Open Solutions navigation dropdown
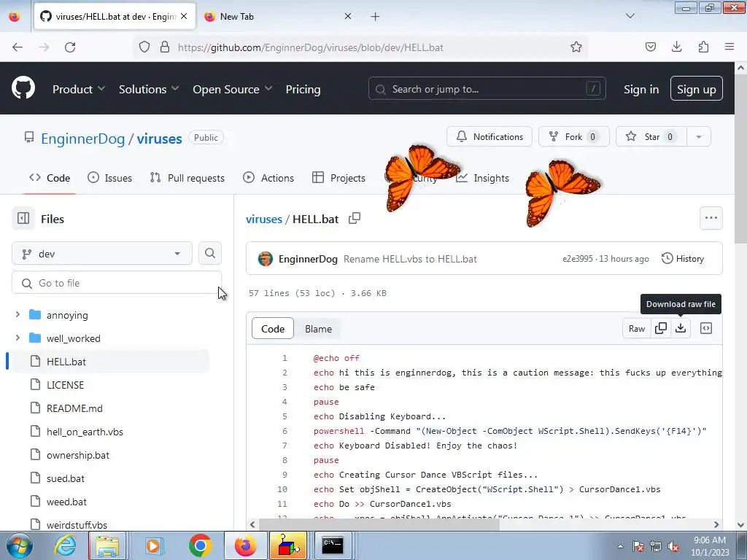This screenshot has height=560, width=747. [x=149, y=89]
